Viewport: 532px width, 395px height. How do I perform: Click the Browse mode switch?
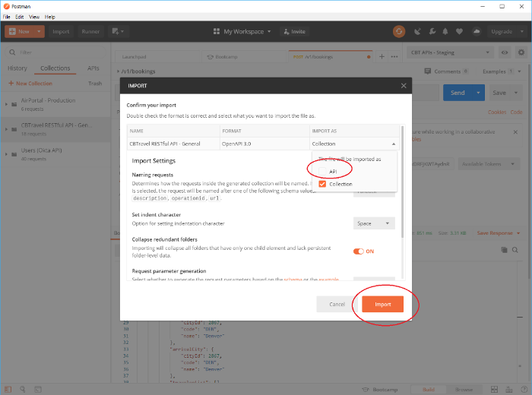pyautogui.click(x=464, y=389)
